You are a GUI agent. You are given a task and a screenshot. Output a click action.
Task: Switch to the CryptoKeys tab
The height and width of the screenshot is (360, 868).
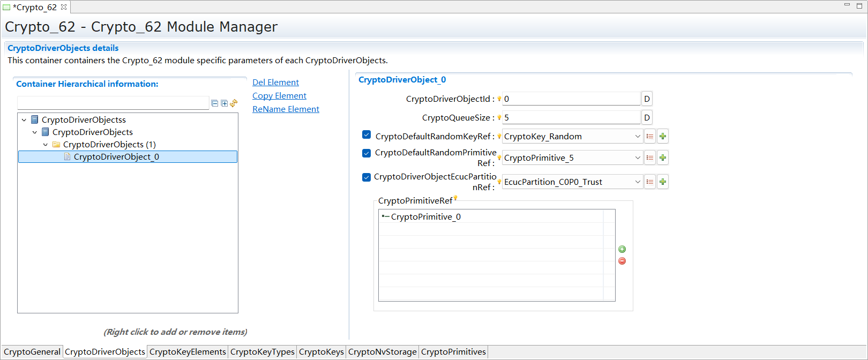click(x=321, y=352)
